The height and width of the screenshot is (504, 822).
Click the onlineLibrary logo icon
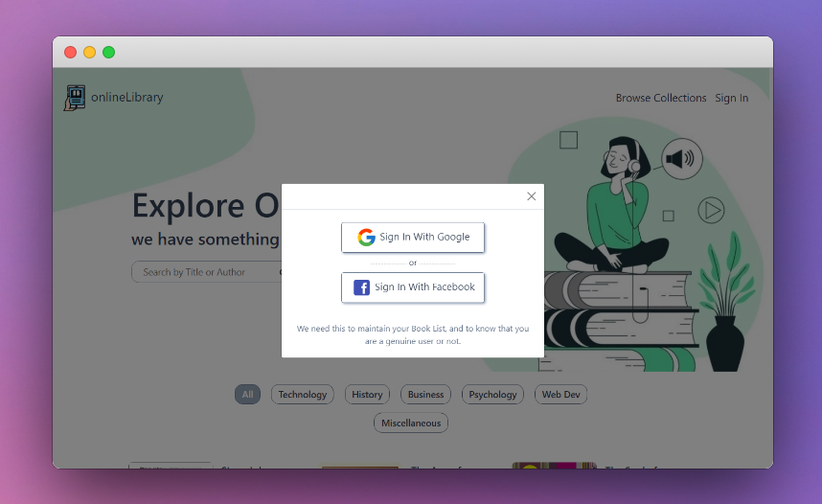(75, 98)
